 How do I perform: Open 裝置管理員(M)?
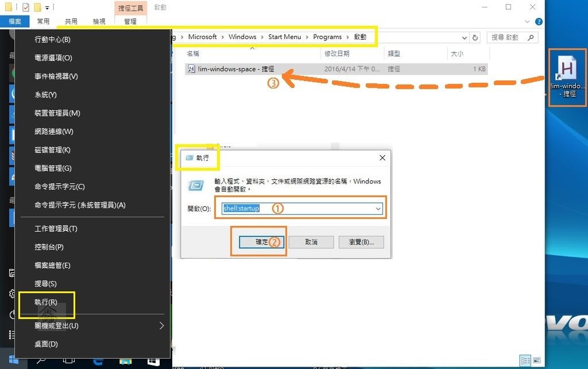pyautogui.click(x=57, y=113)
